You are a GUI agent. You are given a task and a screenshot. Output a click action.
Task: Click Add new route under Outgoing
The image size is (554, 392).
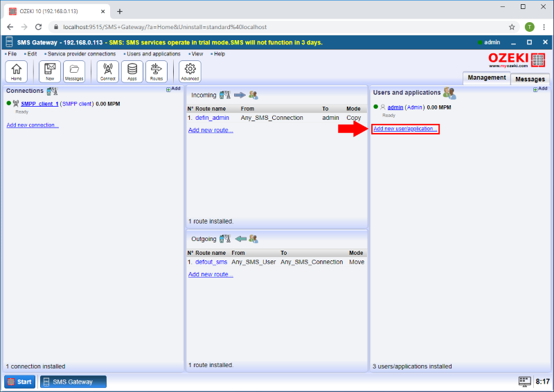tap(211, 274)
